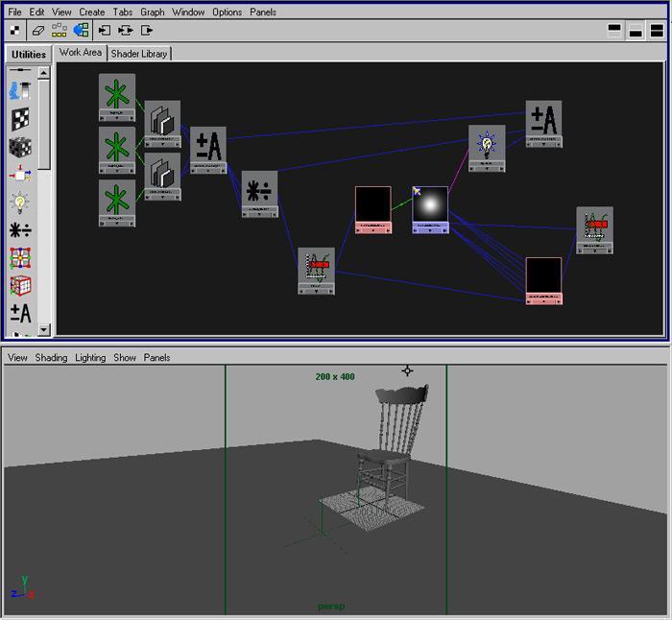This screenshot has height=620, width=672.
Task: Select the Multiply Divide node in work area
Action: 260,194
